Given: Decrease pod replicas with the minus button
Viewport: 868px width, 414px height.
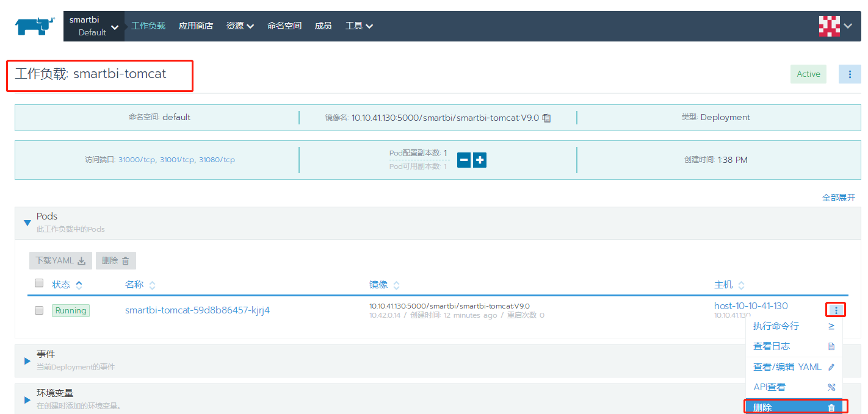Looking at the screenshot, I should point(464,160).
